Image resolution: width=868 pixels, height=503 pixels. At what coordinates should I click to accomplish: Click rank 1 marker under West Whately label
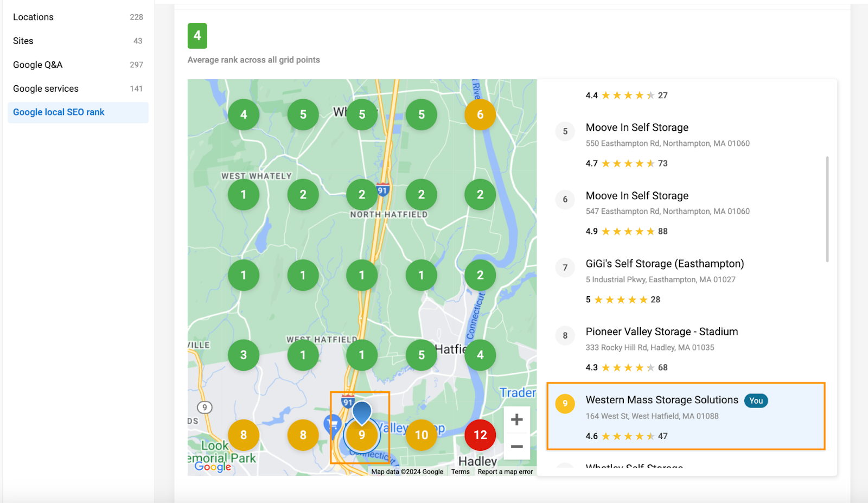pos(244,194)
